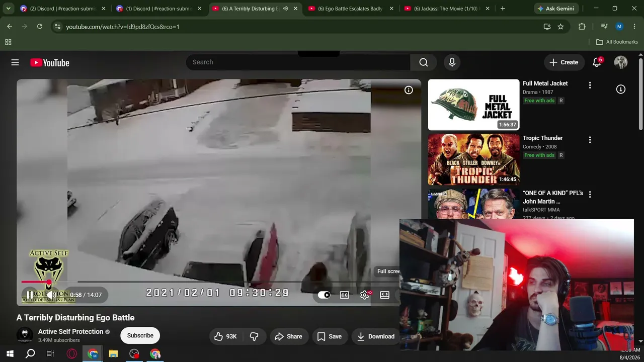
Task: Click the search magnifier button
Action: [424, 62]
